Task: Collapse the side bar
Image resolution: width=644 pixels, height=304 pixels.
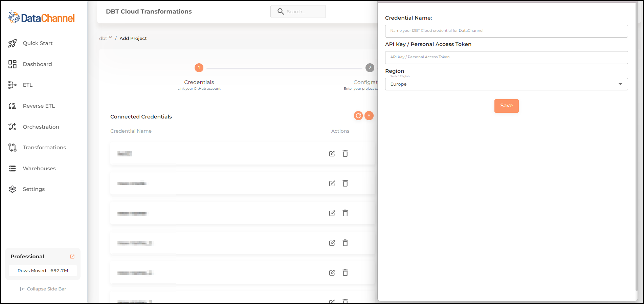Action: click(43, 289)
